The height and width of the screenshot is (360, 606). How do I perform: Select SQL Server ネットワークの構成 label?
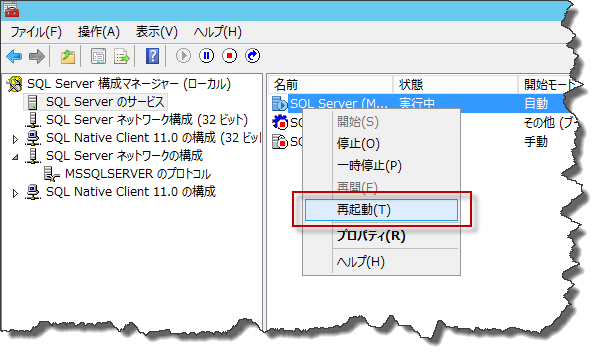coord(124,156)
